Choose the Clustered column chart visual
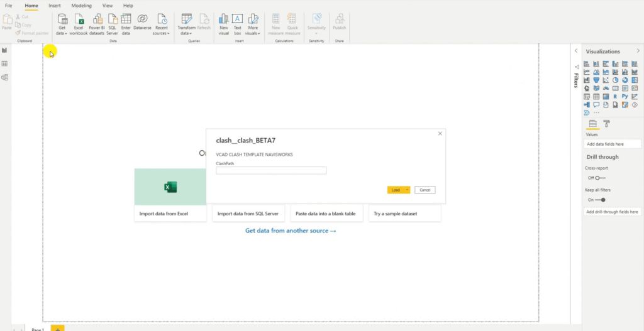 click(x=615, y=63)
